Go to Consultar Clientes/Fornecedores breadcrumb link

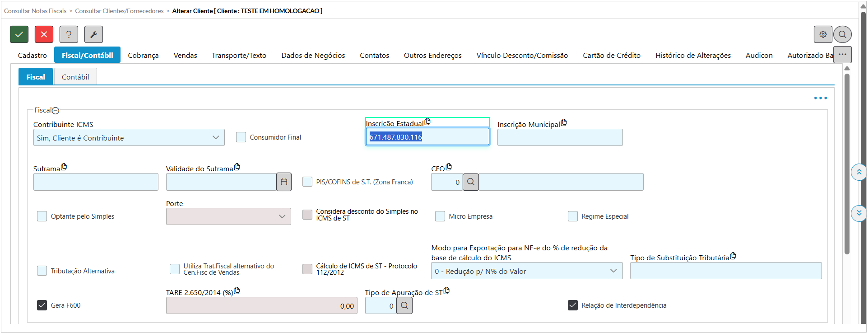pos(119,11)
